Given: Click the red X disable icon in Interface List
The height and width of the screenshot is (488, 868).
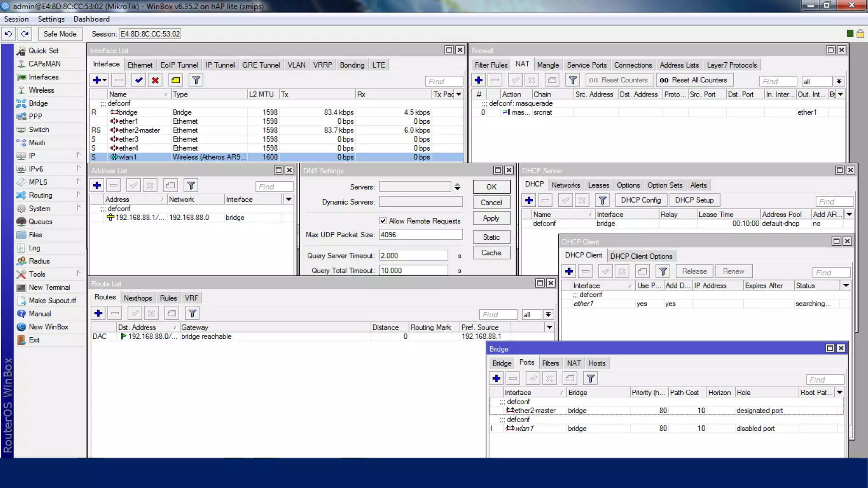Looking at the screenshot, I should click(155, 80).
